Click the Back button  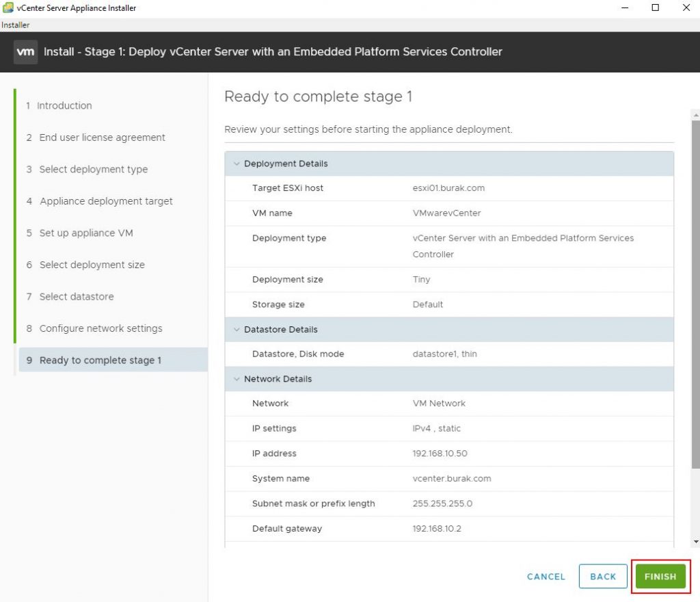[603, 577]
